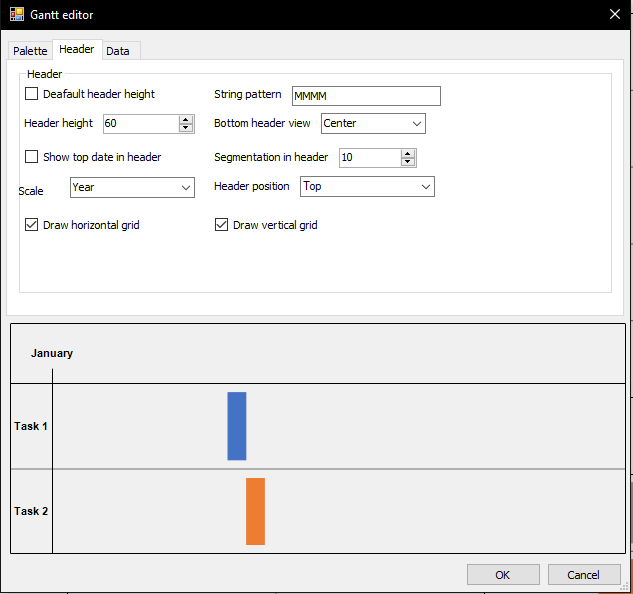Screen dimensions: 633x594
Task: Select the blue Task 1 bar
Action: [237, 426]
